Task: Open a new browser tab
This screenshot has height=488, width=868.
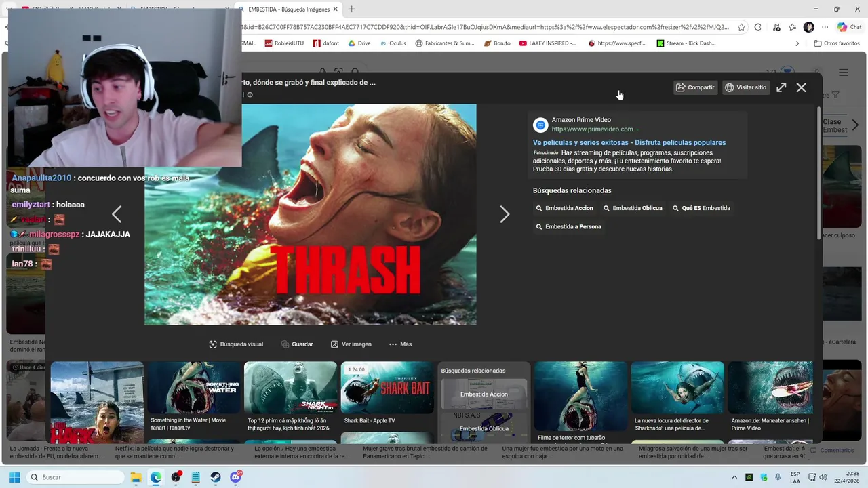Action: (x=351, y=9)
